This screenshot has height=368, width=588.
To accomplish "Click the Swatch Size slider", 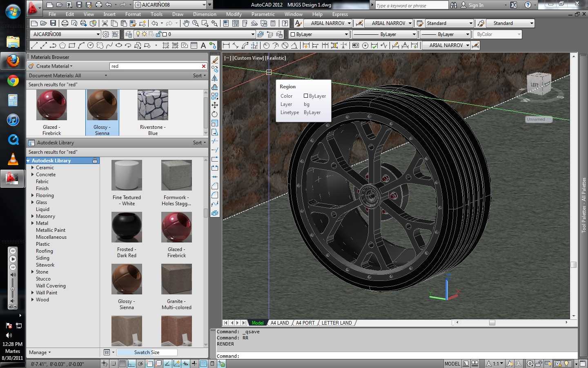I will [147, 352].
